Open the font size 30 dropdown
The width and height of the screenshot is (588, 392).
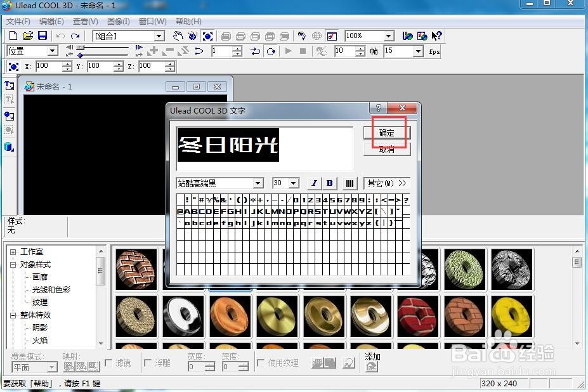294,183
